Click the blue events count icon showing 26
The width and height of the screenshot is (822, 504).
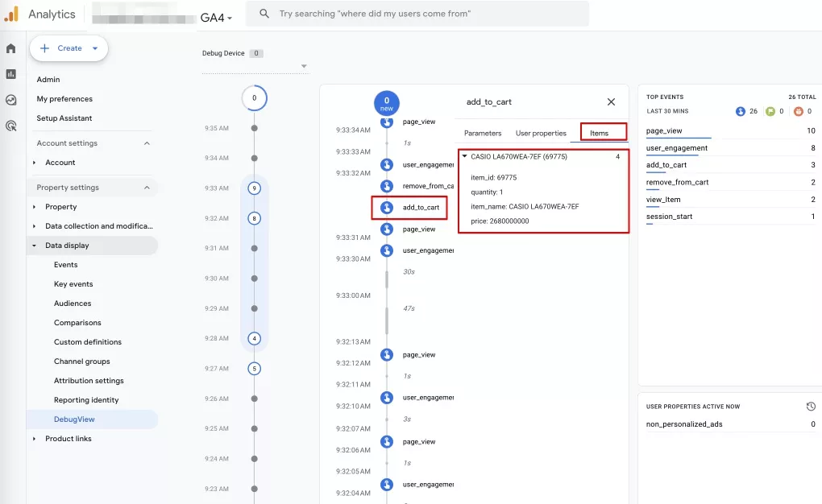(x=741, y=111)
